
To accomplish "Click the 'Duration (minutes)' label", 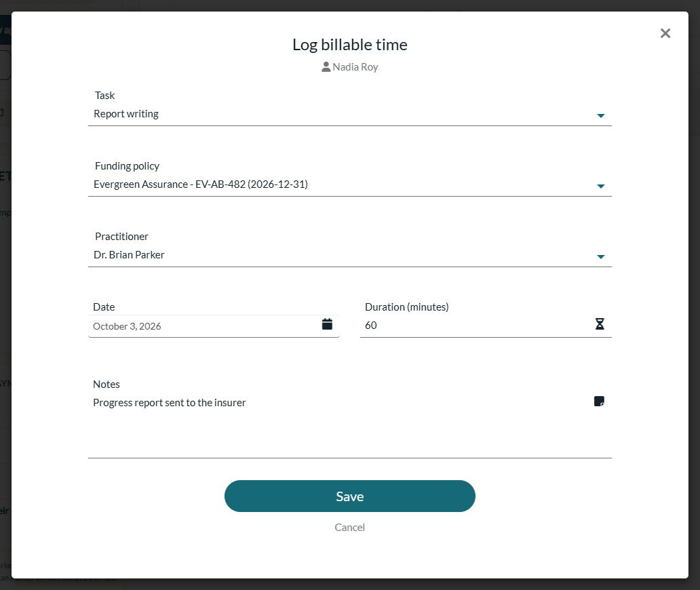I will [x=407, y=307].
